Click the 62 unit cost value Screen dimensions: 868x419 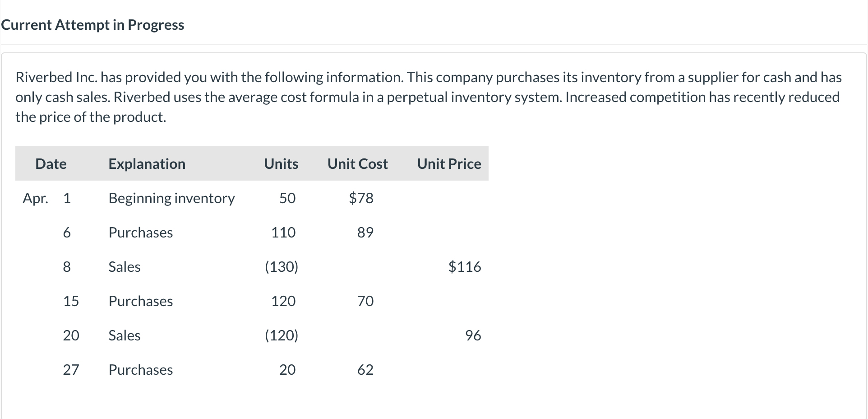365,370
